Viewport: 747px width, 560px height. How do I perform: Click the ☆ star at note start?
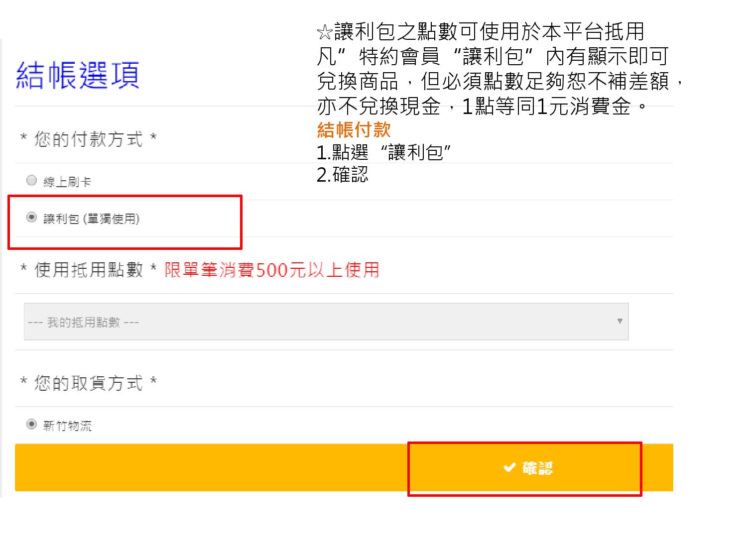(x=324, y=33)
